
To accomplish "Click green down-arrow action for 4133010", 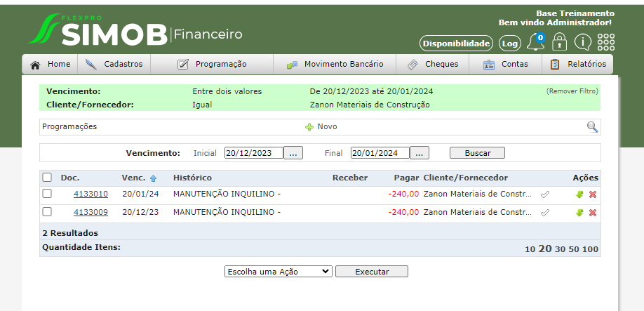I will [579, 194].
